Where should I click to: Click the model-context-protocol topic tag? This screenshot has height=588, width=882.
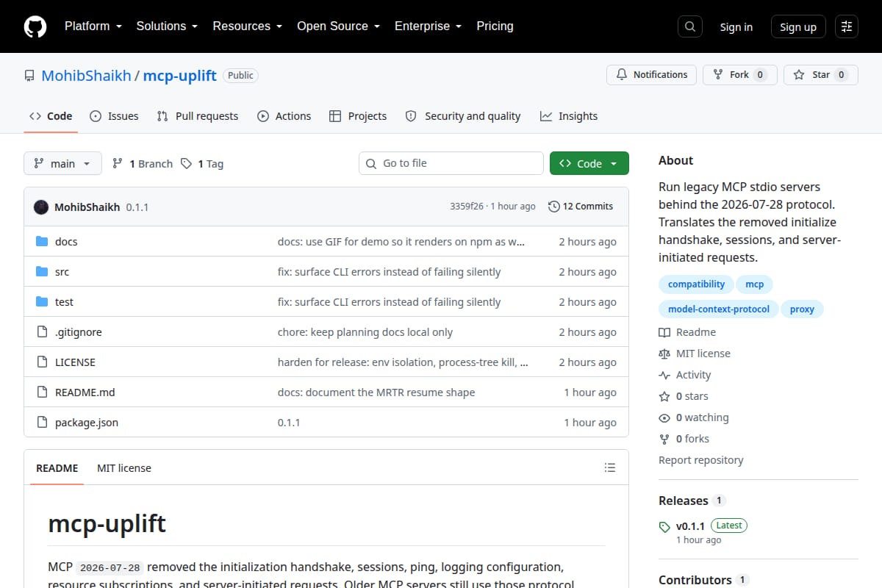point(718,309)
